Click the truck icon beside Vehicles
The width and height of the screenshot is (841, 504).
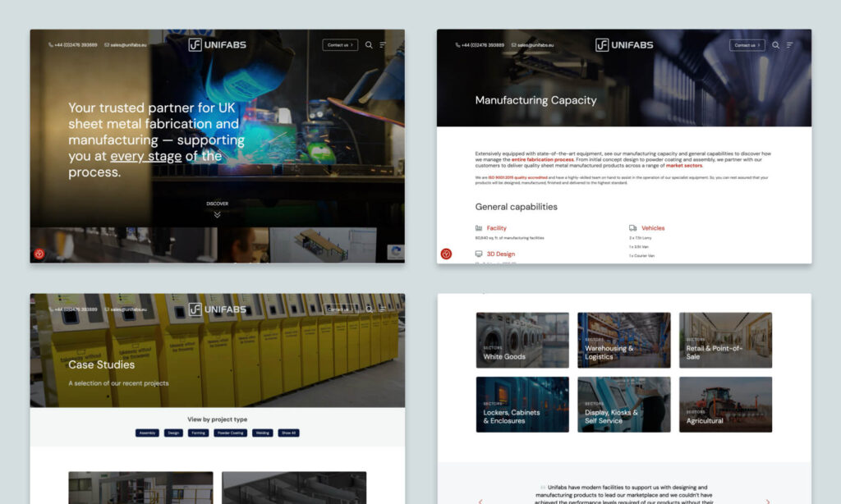click(633, 228)
